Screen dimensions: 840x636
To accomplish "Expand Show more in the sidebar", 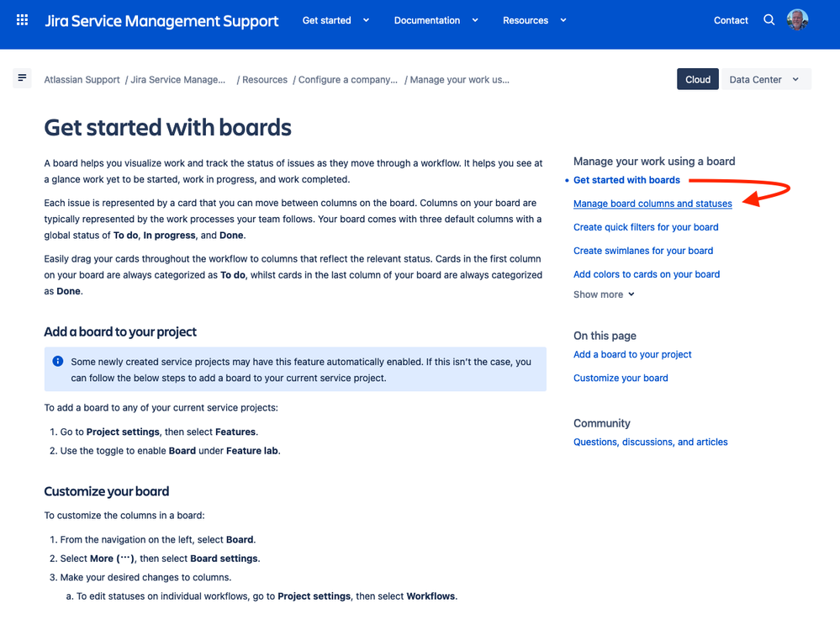I will [x=604, y=294].
